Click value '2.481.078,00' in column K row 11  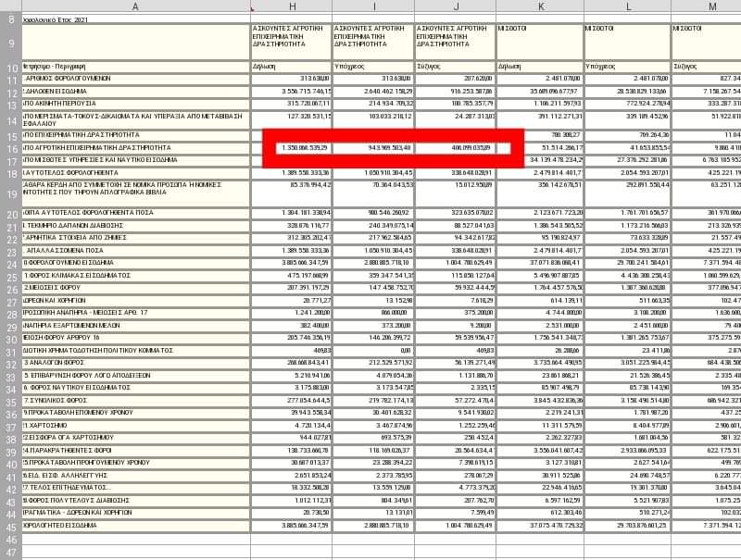[x=564, y=79]
